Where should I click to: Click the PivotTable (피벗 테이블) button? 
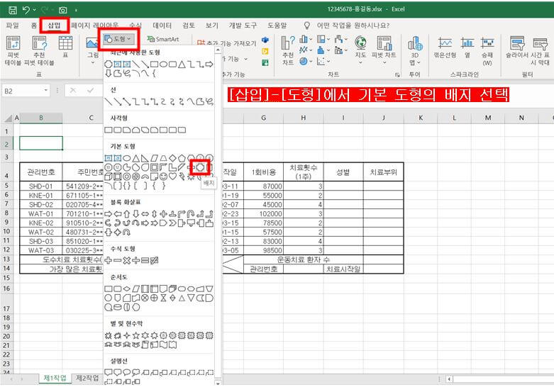point(13,51)
